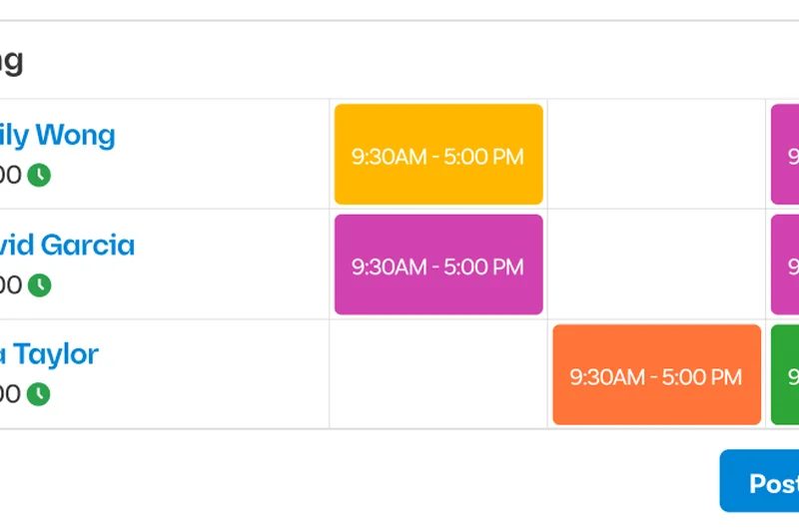This screenshot has height=532, width=799.
Task: Click the green clock icon under Taylor
Action: (39, 394)
